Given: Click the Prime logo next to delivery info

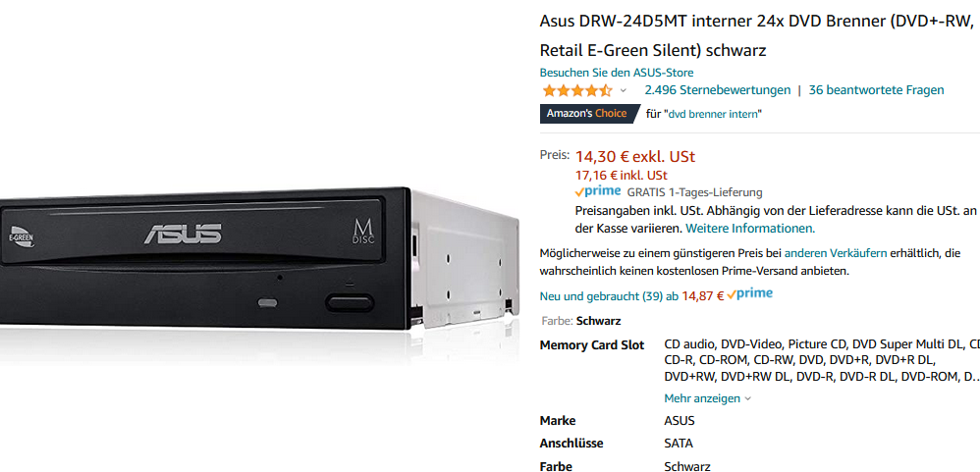Looking at the screenshot, I should (x=598, y=191).
